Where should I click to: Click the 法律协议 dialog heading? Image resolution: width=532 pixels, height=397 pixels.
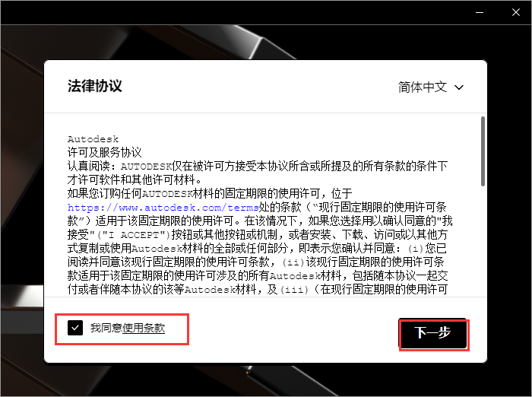coord(94,85)
